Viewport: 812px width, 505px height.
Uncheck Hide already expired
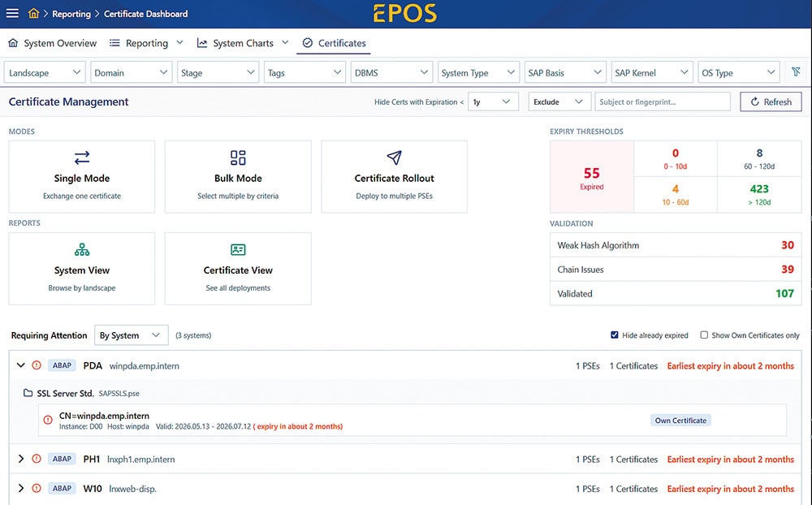tap(614, 335)
